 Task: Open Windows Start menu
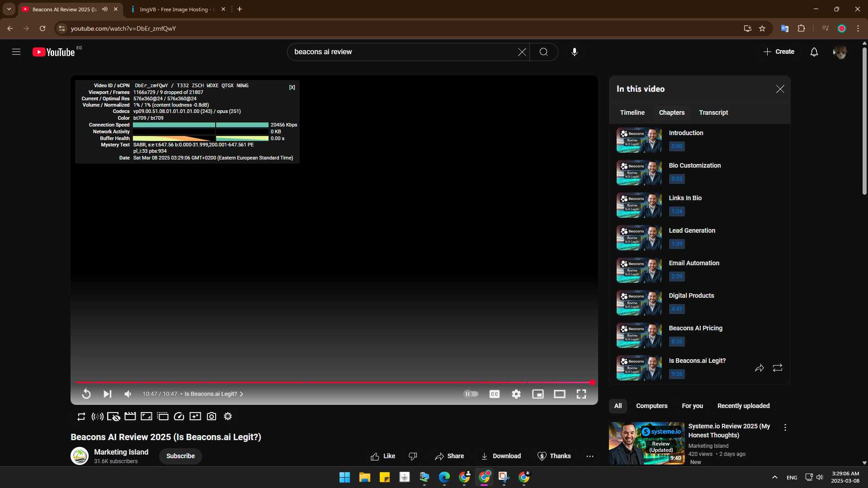point(344,477)
